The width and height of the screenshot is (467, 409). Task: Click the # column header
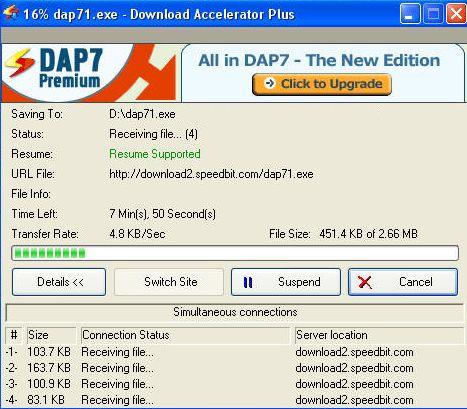coord(14,335)
